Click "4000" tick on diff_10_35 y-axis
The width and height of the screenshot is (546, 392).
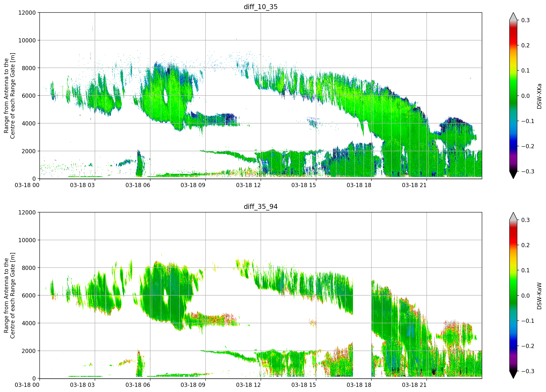click(x=29, y=123)
